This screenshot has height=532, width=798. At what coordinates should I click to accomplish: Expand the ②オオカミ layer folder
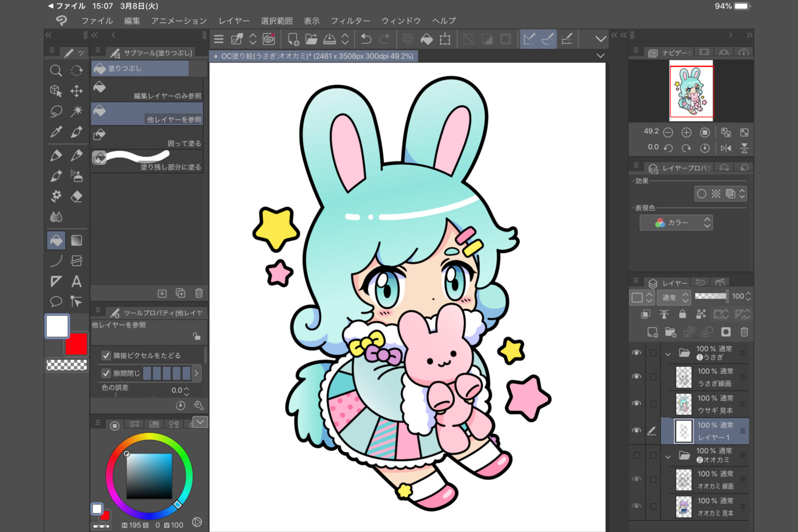(x=668, y=456)
